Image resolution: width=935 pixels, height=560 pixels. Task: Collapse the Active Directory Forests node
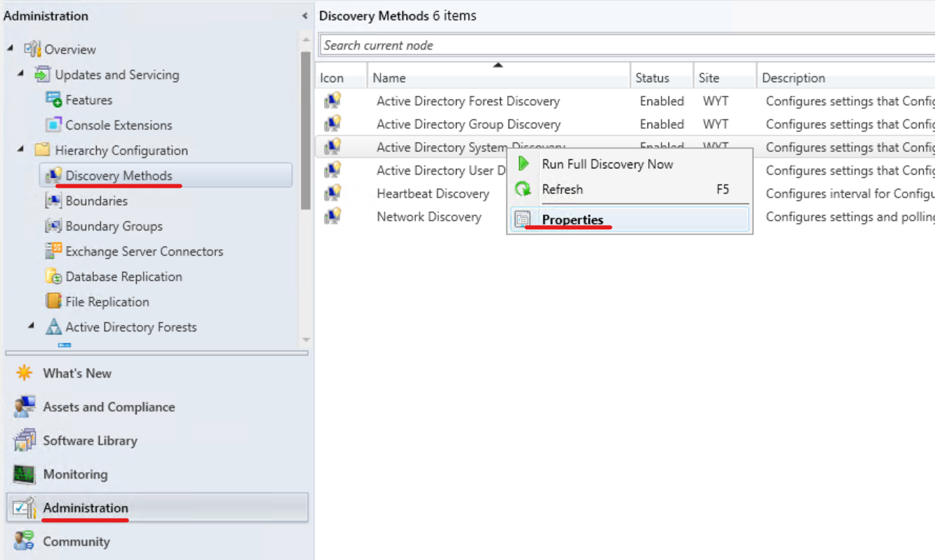point(32,327)
